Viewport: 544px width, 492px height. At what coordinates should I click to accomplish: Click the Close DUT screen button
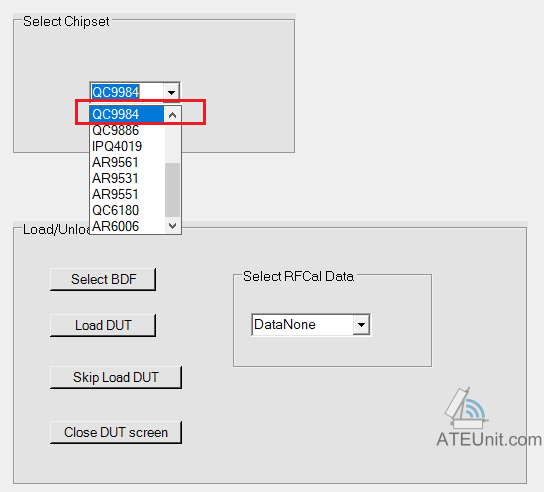click(x=116, y=432)
